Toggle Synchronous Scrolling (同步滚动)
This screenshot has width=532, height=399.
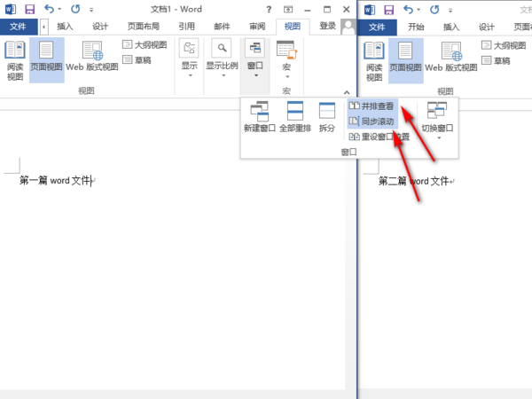(x=372, y=121)
